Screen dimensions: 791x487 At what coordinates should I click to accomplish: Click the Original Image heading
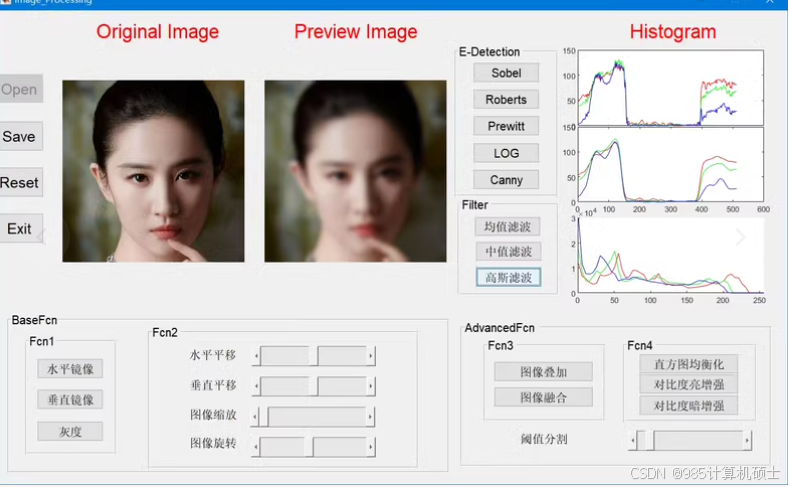157,32
